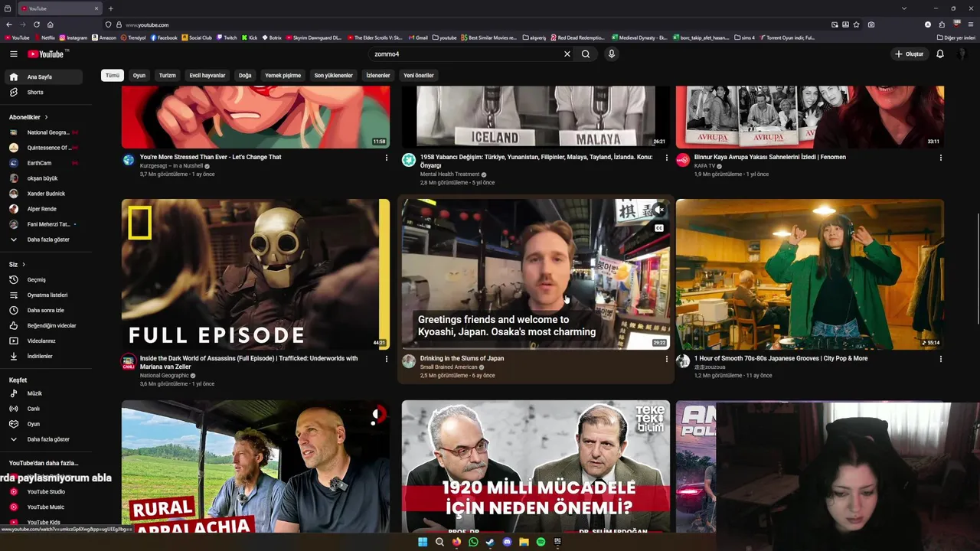Click the Oluştur create button
Image resolution: width=980 pixels, height=551 pixels.
[910, 54]
